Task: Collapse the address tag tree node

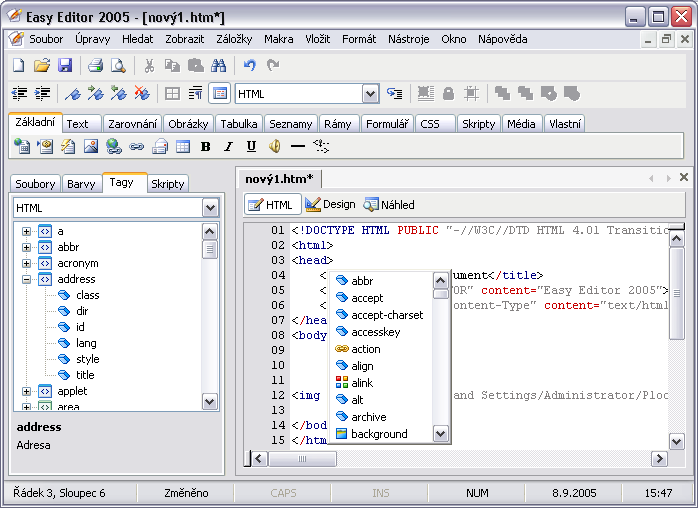Action: (26, 280)
